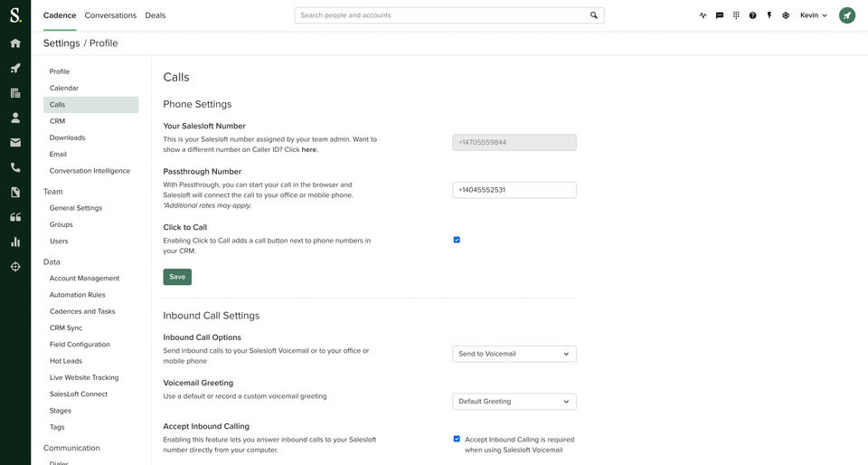
Task: Open the envelope email icon in sidebar
Action: coord(15,143)
